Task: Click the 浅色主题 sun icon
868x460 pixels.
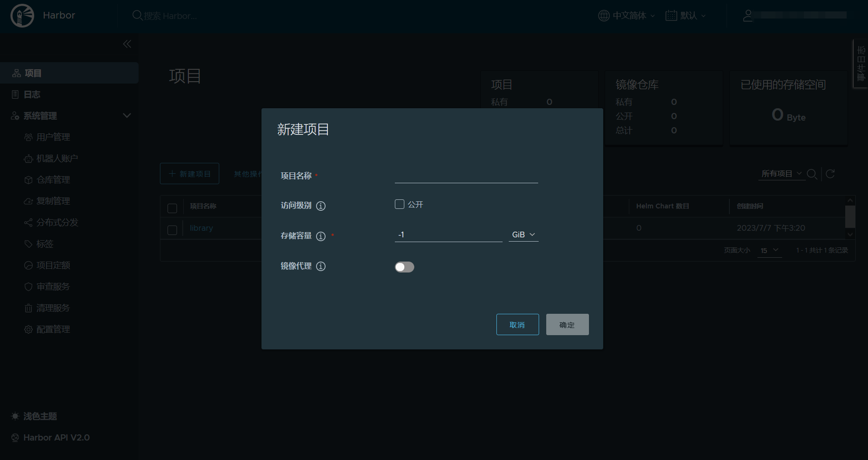Action: click(15, 416)
